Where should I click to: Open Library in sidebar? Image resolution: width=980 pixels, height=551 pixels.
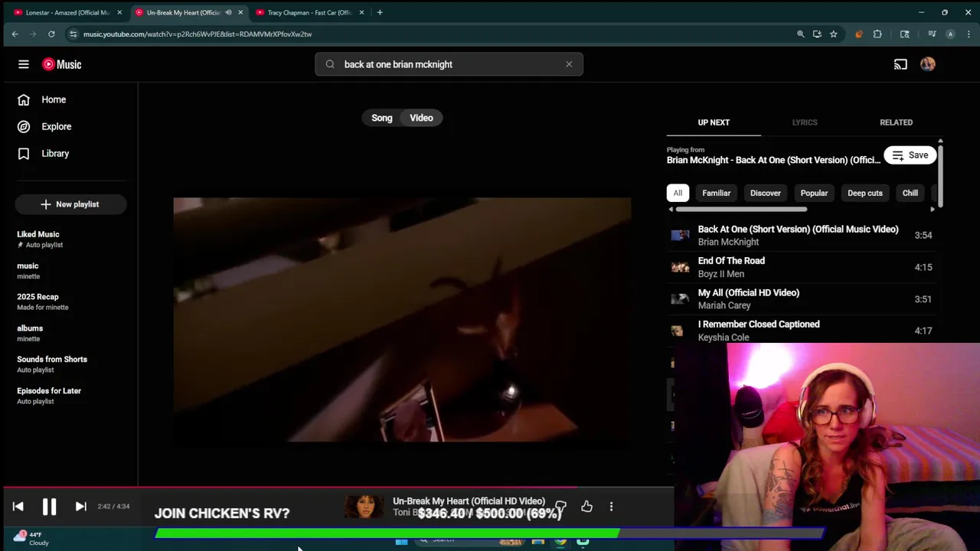55,153
